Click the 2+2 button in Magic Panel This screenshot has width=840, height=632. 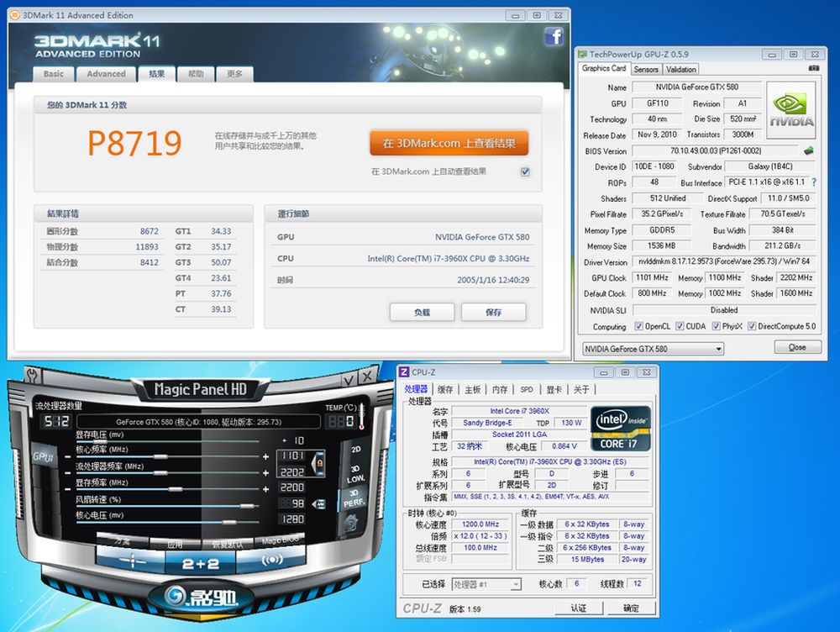pos(201,564)
